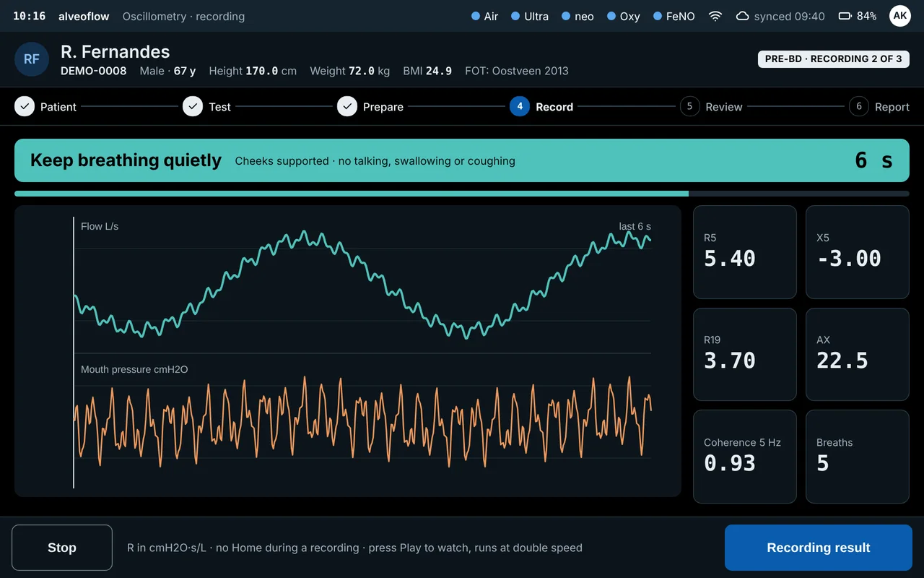Click the Keep breathing quietly banner
This screenshot has width=924, height=578.
462,160
